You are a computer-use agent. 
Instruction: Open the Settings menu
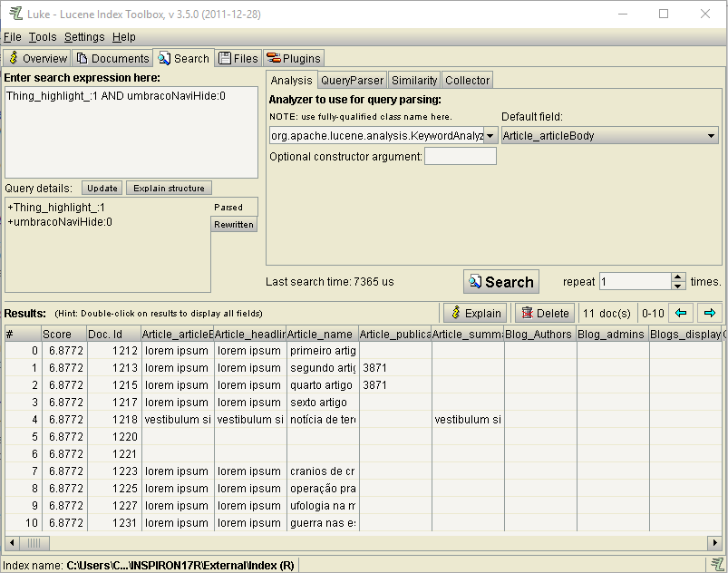tap(84, 36)
